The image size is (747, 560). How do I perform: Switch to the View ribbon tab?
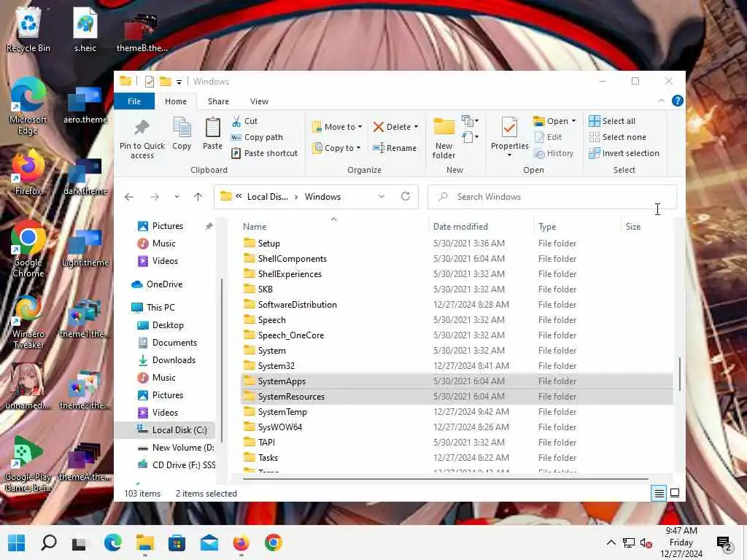[x=259, y=101]
